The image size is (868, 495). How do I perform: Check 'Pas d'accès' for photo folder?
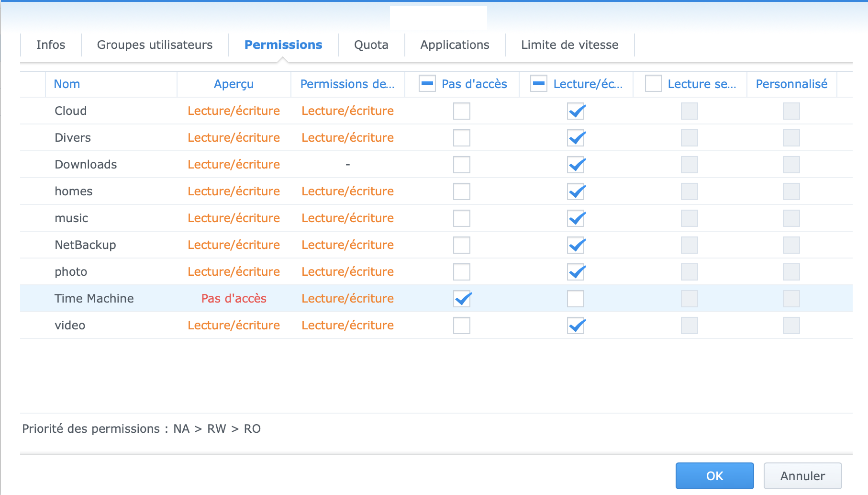pos(462,272)
